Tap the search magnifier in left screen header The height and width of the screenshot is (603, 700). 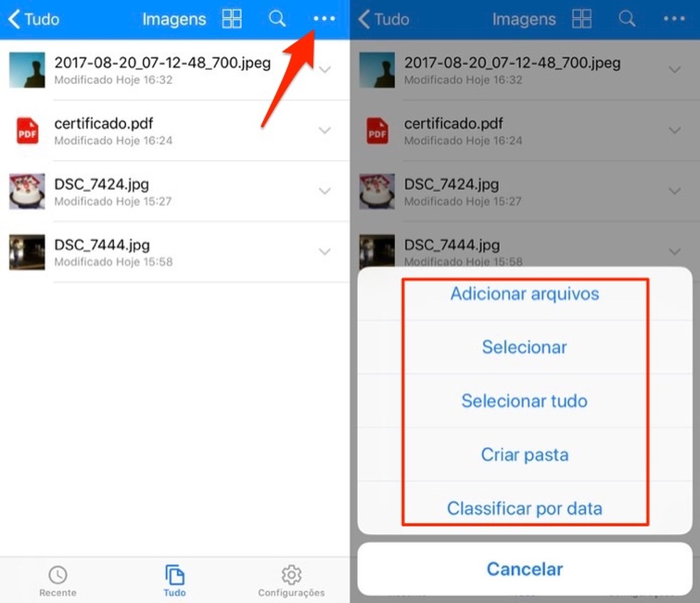pyautogui.click(x=277, y=19)
